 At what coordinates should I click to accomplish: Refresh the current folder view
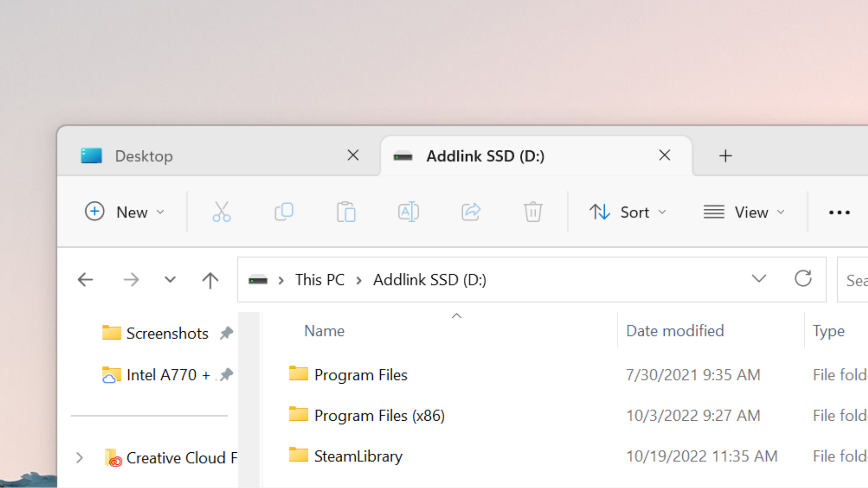click(x=803, y=279)
